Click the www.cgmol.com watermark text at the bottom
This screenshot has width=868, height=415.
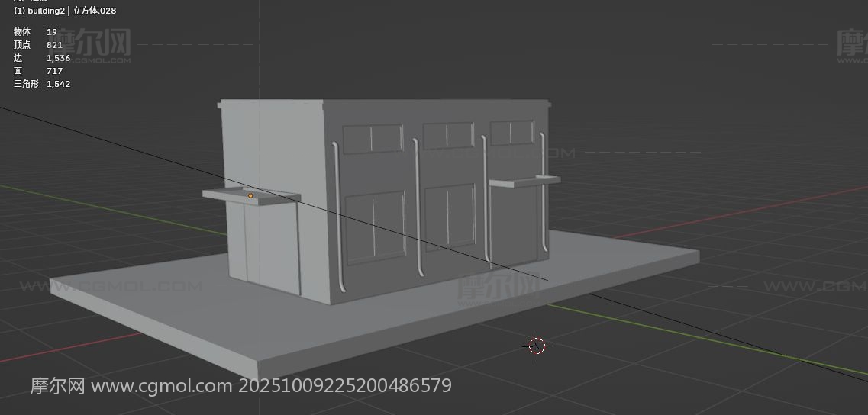(161, 386)
